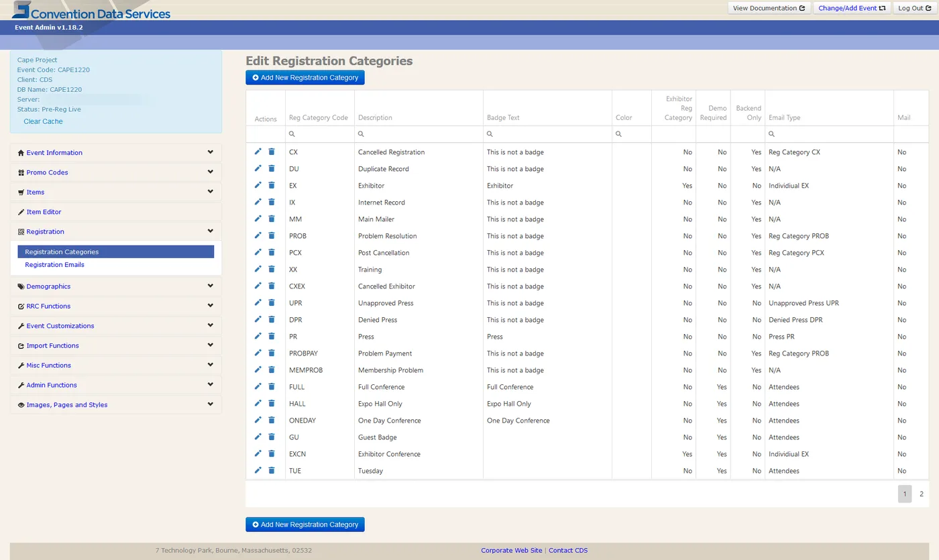
Task: Delete the MM Main Mailer category
Action: click(x=272, y=219)
